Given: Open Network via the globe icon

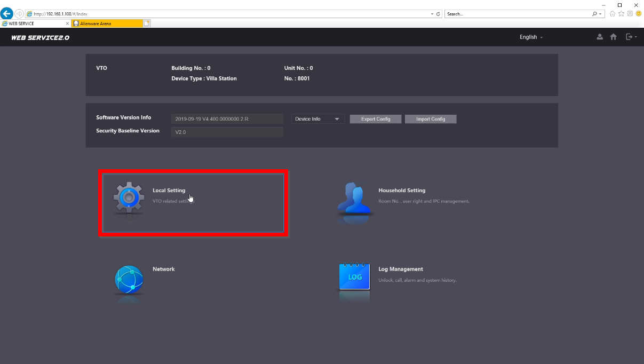Looking at the screenshot, I should pyautogui.click(x=129, y=280).
